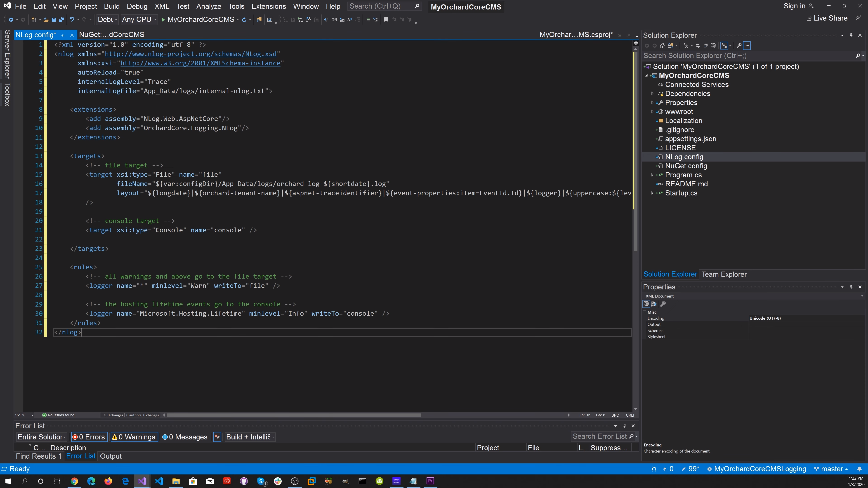868x488 pixels.
Task: Click Home icon in Solution Explorer toolbar
Action: (662, 45)
